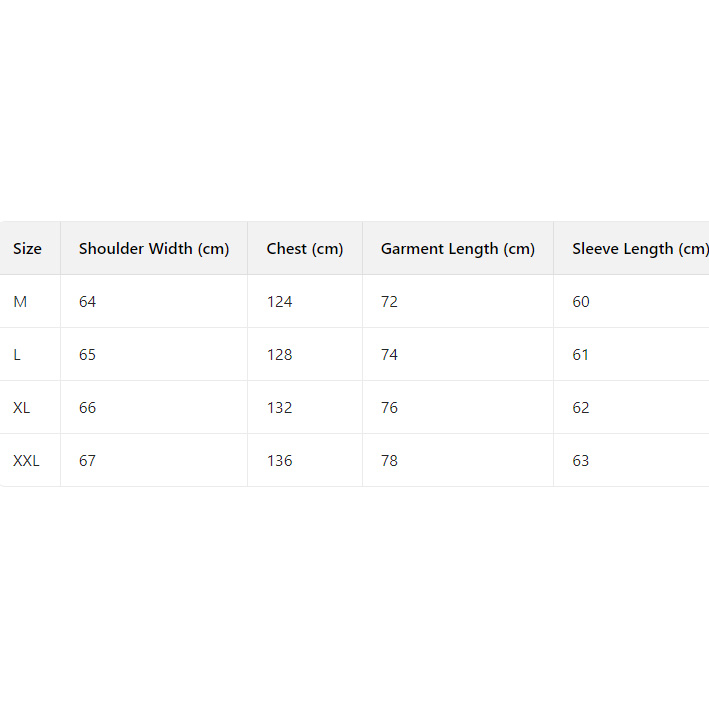Click chest value 132 for XL
This screenshot has width=709, height=709.
pyautogui.click(x=280, y=408)
